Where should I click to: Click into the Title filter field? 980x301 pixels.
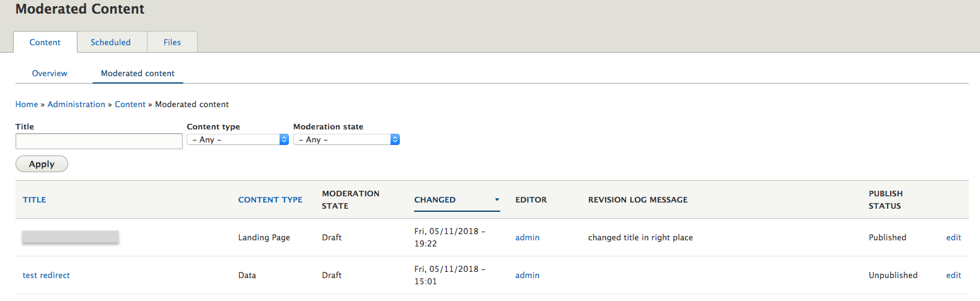click(x=99, y=141)
